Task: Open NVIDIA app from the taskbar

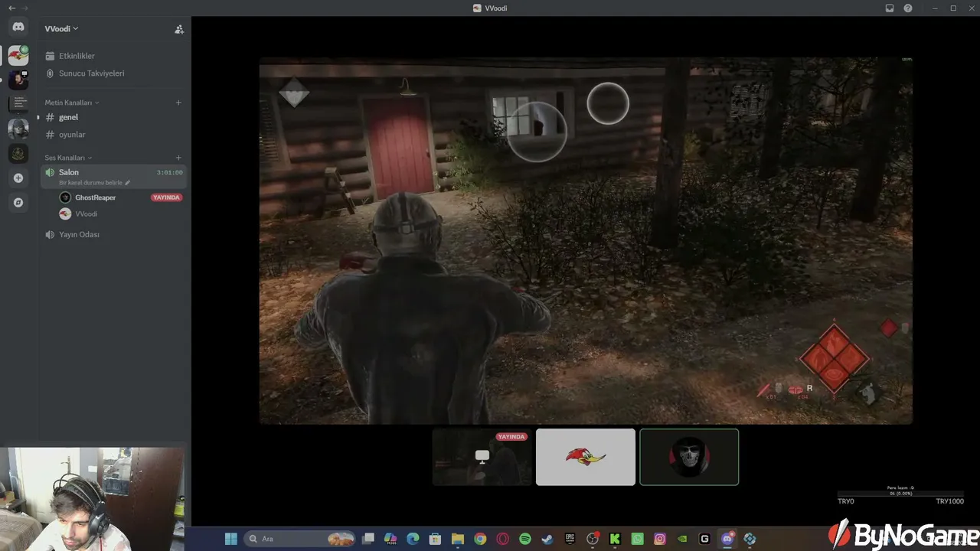Action: [x=682, y=539]
